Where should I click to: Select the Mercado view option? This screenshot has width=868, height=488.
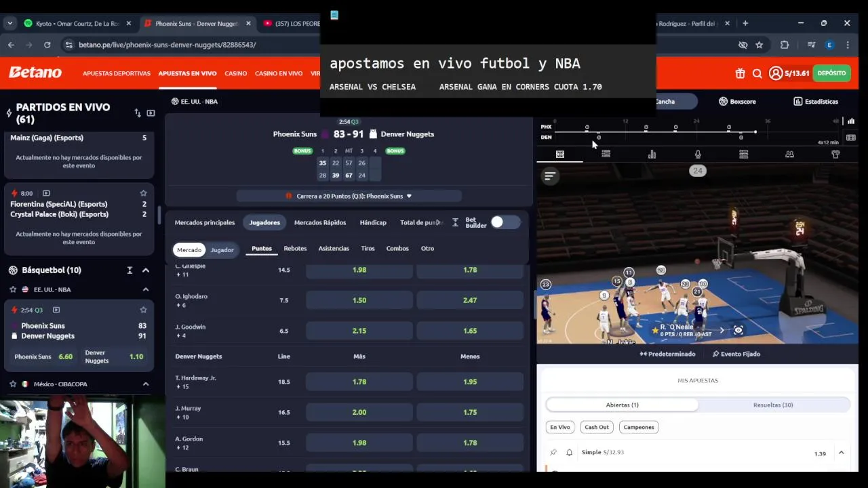(x=189, y=249)
